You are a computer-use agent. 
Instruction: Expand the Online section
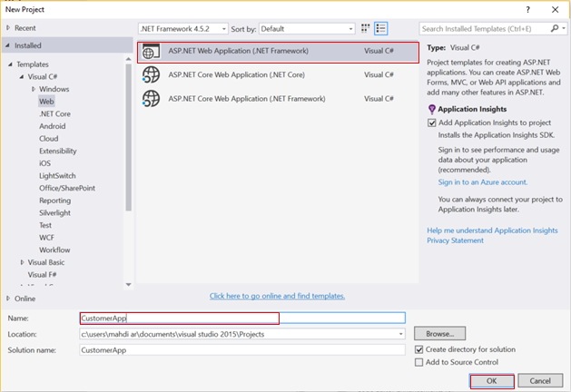[x=8, y=299]
